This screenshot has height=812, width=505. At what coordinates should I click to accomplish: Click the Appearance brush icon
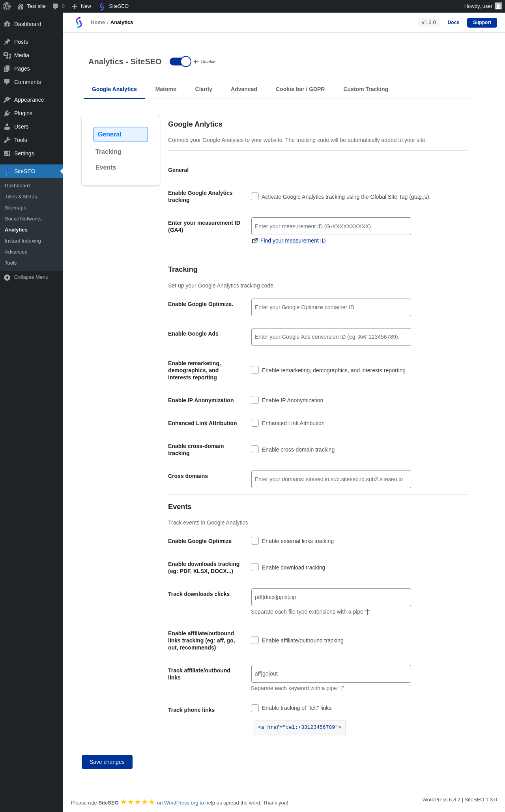(7, 100)
